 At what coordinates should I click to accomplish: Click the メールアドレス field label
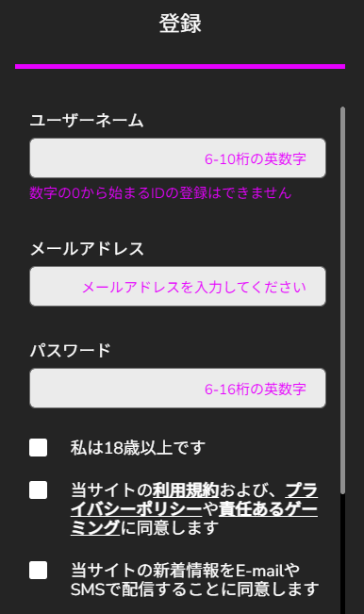[88, 249]
